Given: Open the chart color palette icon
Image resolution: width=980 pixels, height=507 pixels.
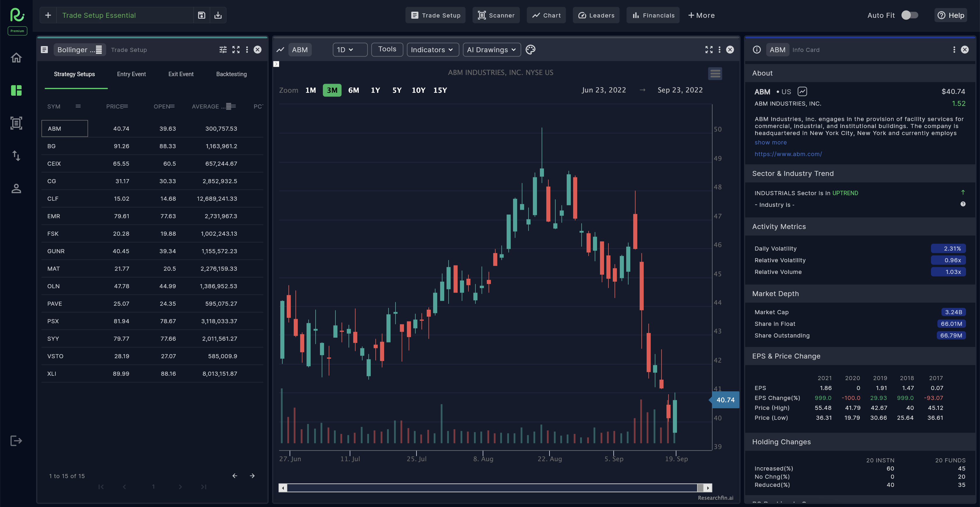Looking at the screenshot, I should pyautogui.click(x=530, y=50).
